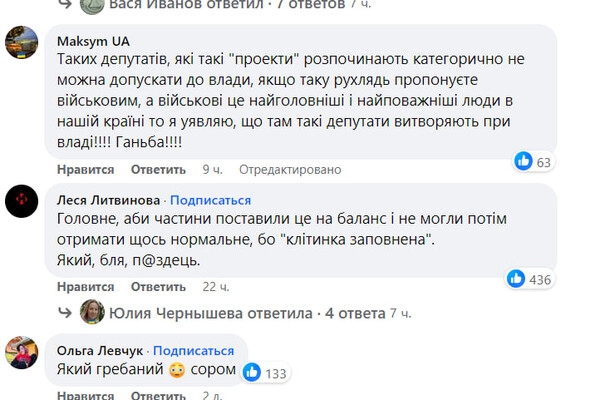Like Maksym UA's comment via Нравится
600x400 pixels.
tap(87, 170)
